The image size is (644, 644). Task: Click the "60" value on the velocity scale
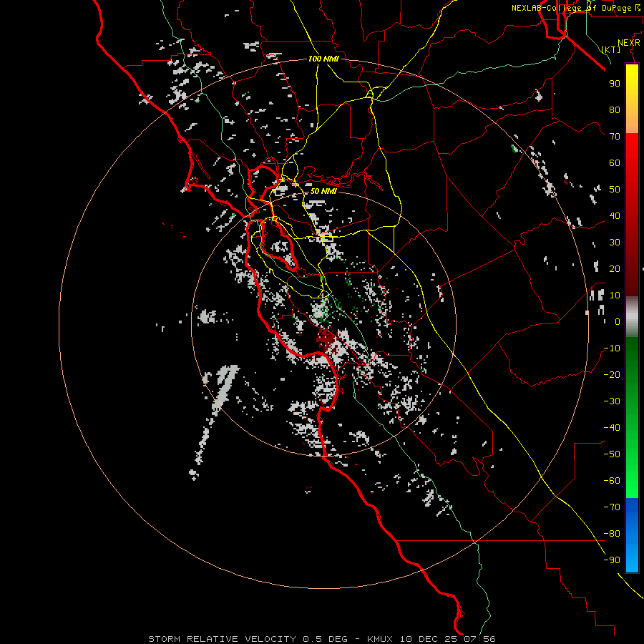[615, 163]
